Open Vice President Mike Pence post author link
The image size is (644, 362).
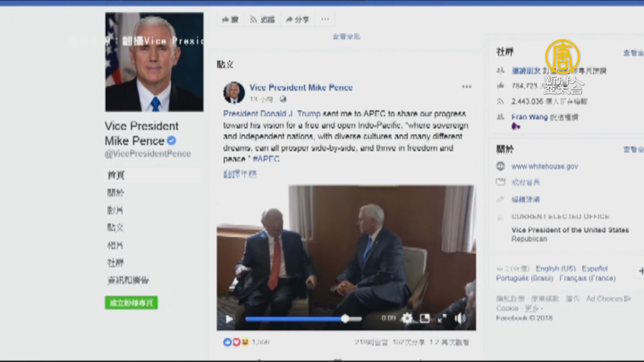(x=301, y=87)
